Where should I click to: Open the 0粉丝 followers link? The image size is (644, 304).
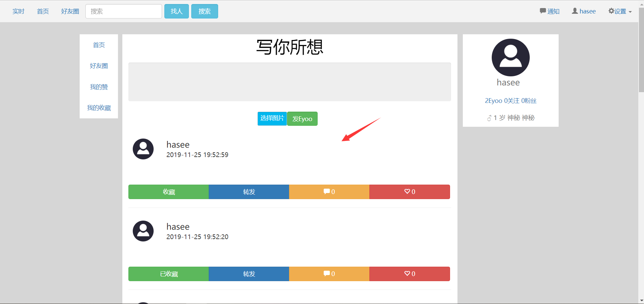[529, 101]
